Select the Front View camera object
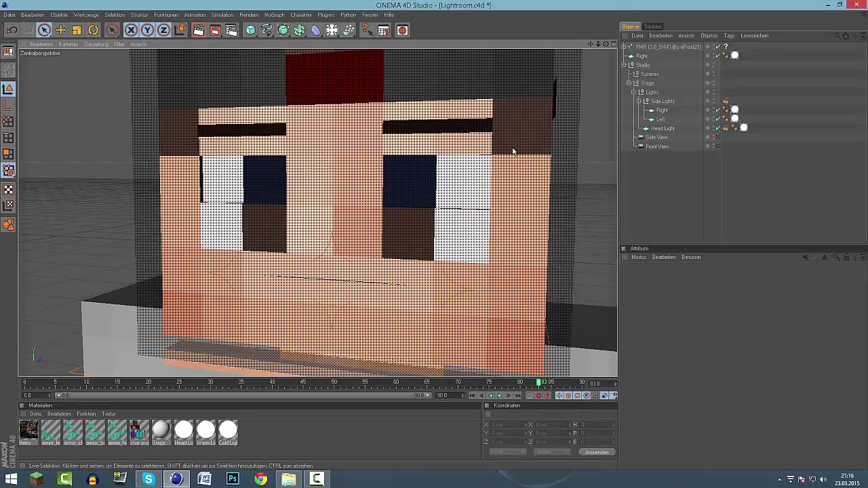The height and width of the screenshot is (488, 868). (x=657, y=146)
